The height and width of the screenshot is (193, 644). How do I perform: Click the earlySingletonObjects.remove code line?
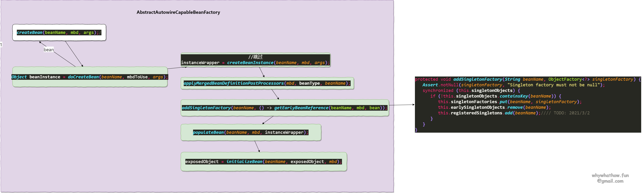pyautogui.click(x=494, y=107)
